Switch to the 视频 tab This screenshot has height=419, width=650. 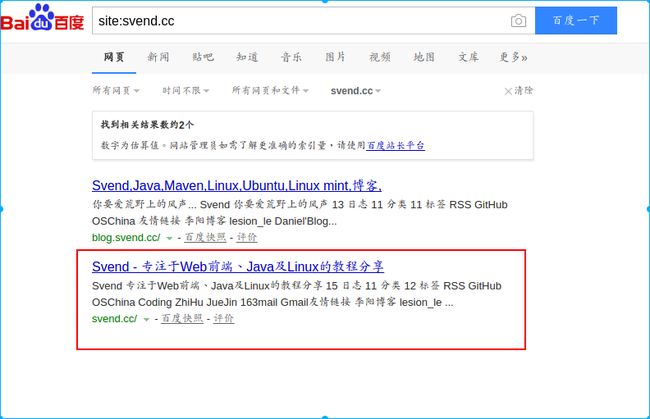pyautogui.click(x=380, y=57)
